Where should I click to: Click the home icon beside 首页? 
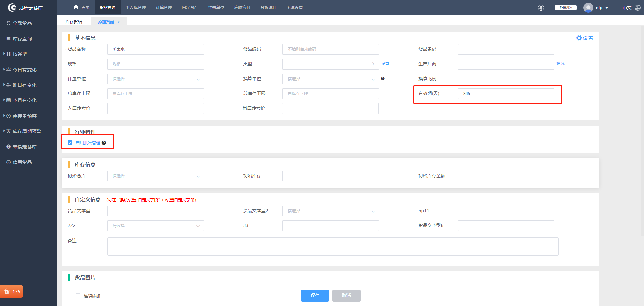[x=76, y=7]
